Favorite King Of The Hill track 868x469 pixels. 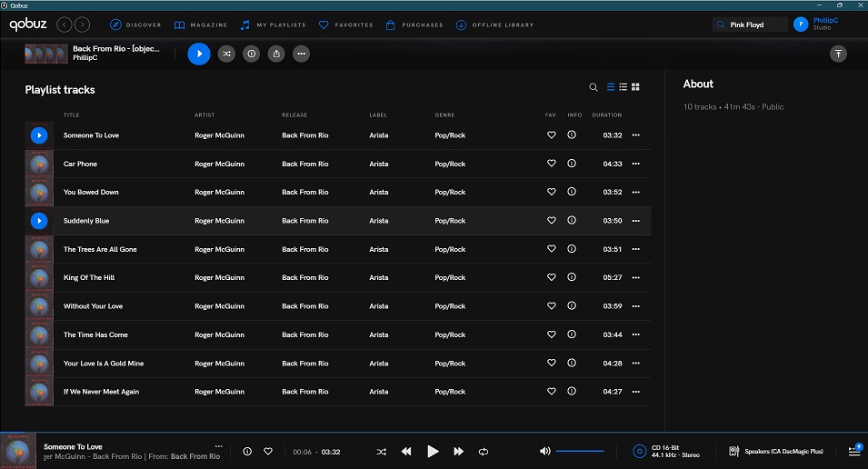[552, 277]
